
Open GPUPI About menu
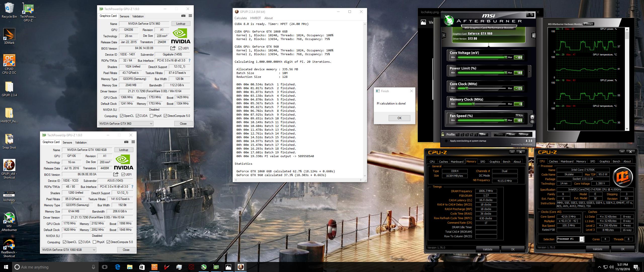(x=268, y=18)
